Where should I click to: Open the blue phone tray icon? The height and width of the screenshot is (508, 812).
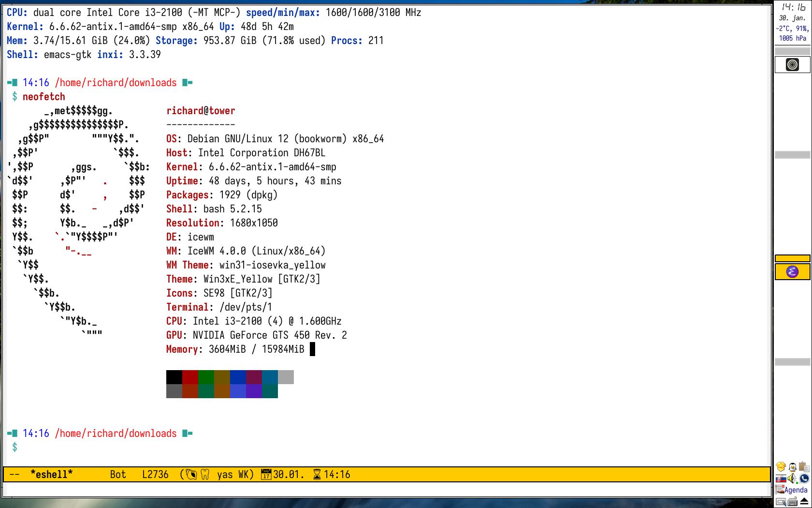804,478
